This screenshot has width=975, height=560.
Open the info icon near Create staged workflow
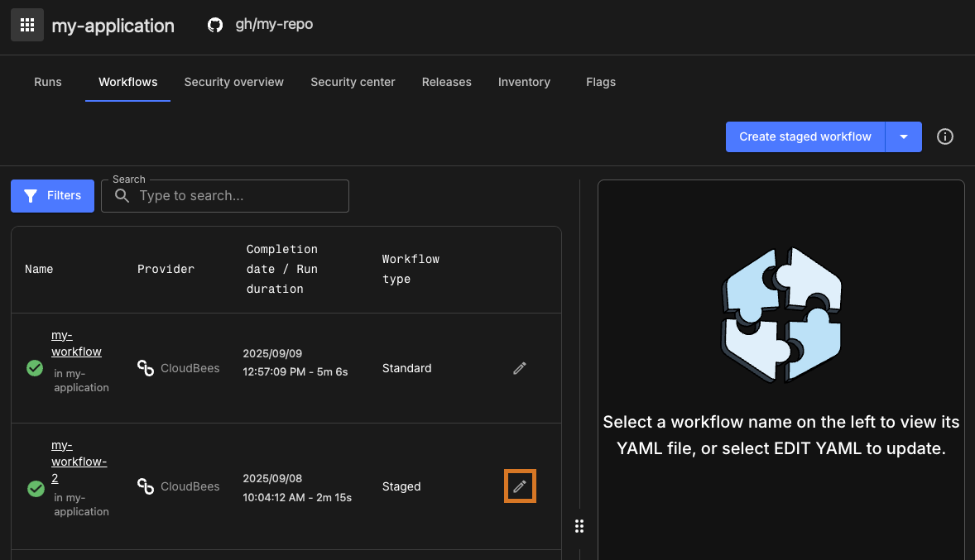point(944,136)
